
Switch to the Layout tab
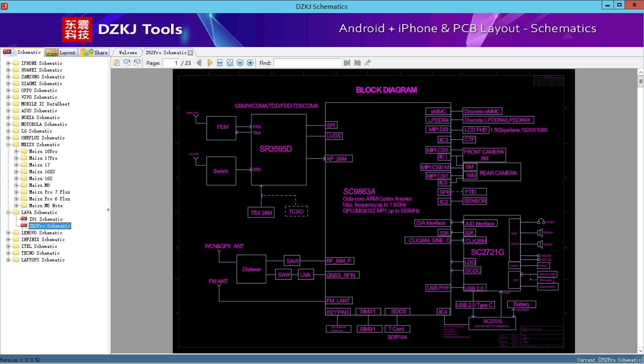tap(61, 53)
